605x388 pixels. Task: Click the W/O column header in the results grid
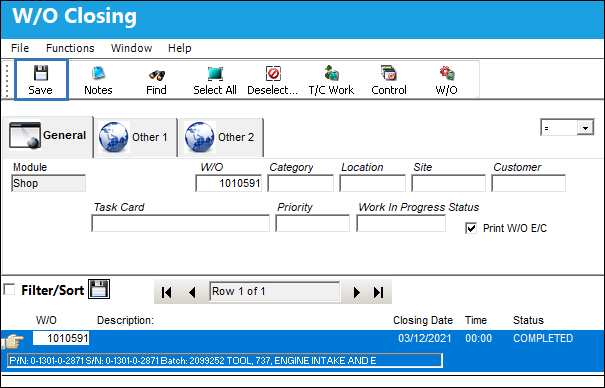click(x=46, y=321)
